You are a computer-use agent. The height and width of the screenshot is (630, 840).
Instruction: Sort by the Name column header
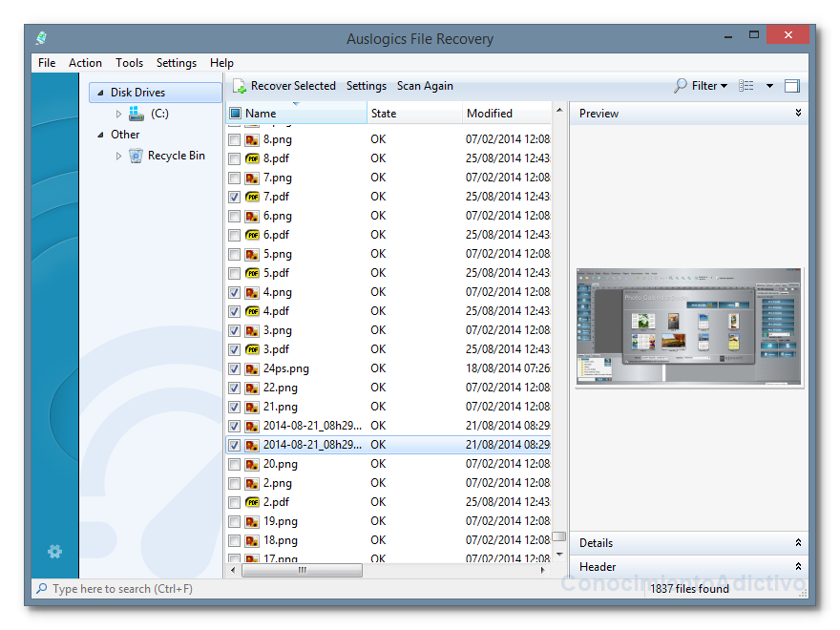[x=297, y=113]
